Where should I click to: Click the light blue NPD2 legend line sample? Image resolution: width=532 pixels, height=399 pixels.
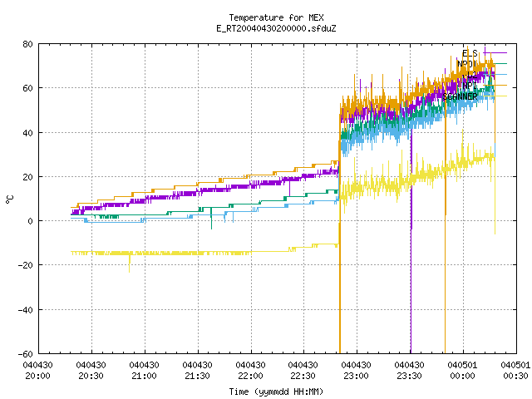(x=495, y=74)
